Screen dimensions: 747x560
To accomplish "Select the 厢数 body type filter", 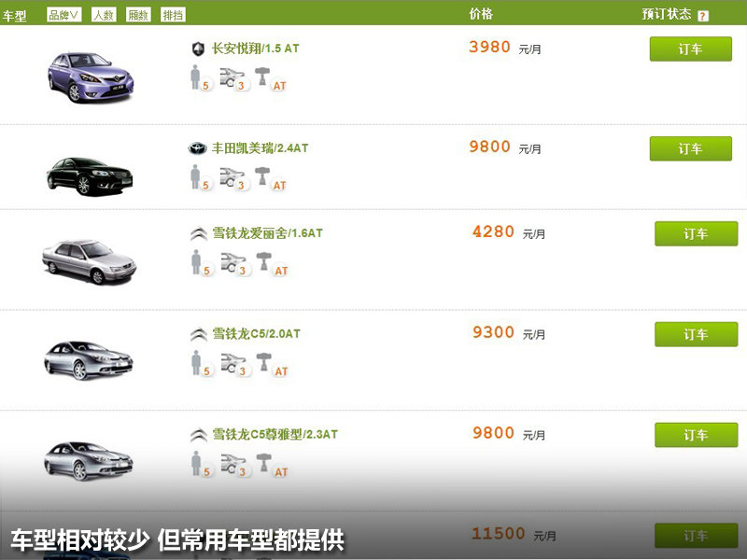I will tap(138, 15).
